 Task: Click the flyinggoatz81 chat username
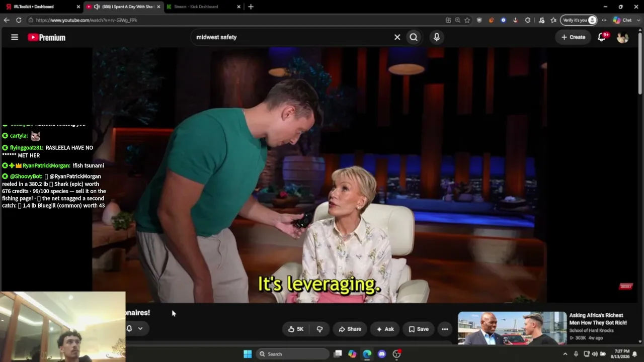(x=26, y=148)
